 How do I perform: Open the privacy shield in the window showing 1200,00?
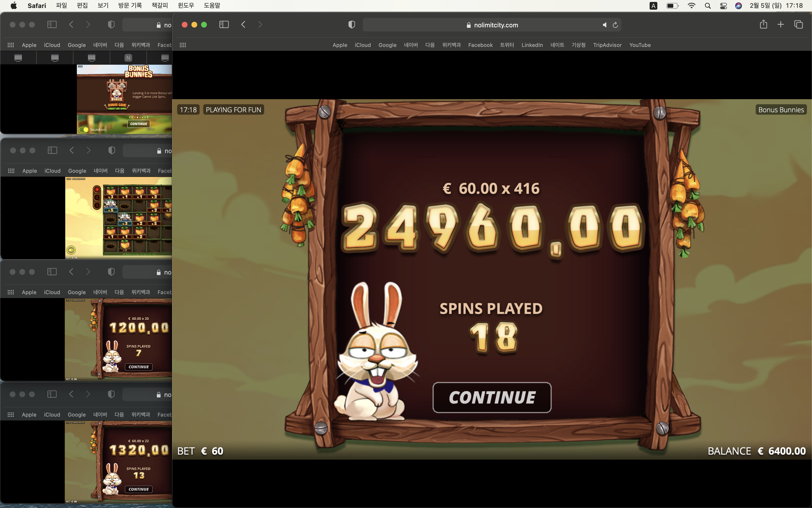click(x=111, y=272)
